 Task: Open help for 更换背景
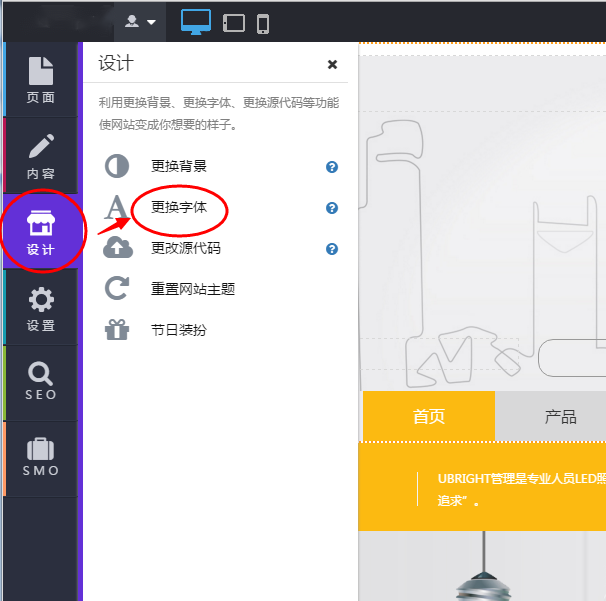[x=332, y=167]
